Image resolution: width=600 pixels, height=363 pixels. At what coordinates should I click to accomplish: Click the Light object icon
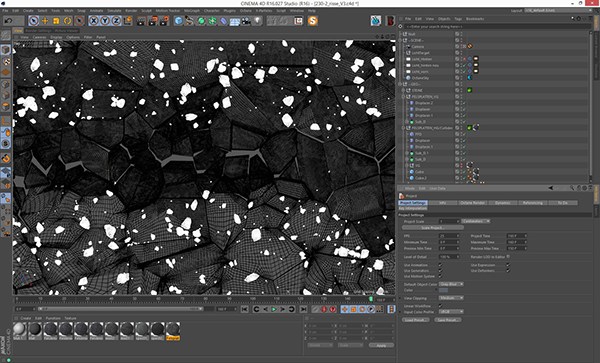pyautogui.click(x=258, y=21)
